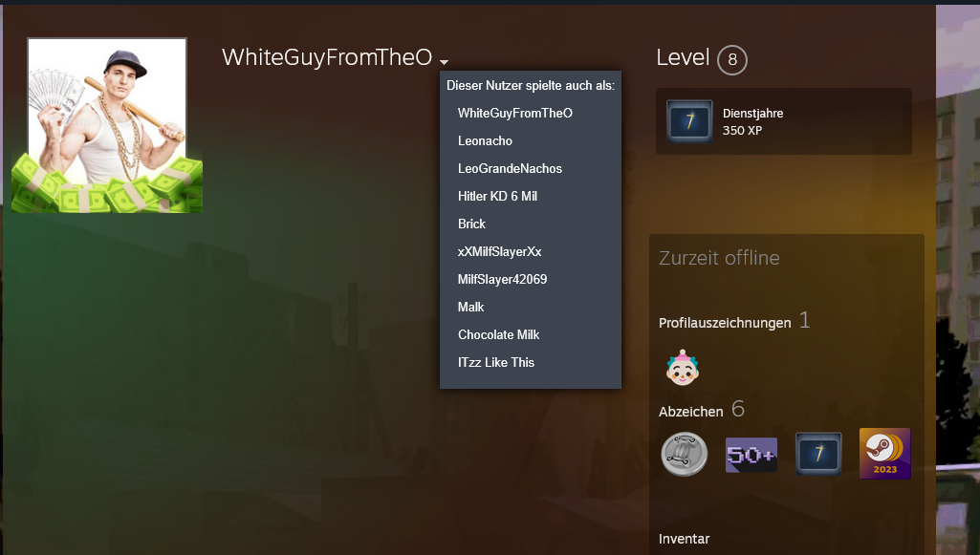Image resolution: width=980 pixels, height=555 pixels.
Task: Open the Profilauszeichnungen section
Action: [725, 323]
